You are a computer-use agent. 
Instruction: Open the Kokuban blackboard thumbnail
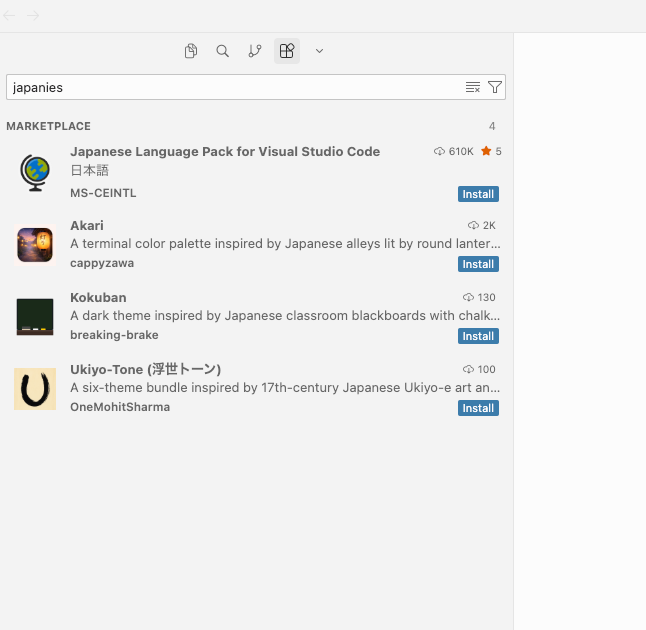(x=35, y=317)
